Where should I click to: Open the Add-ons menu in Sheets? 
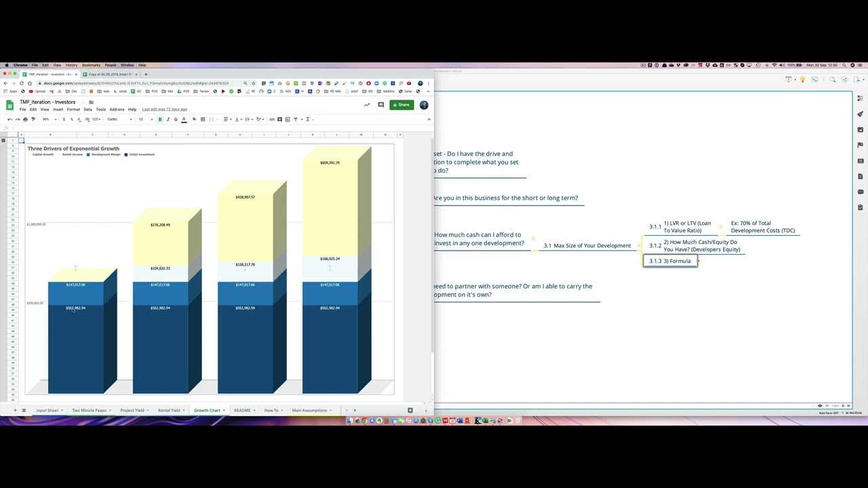click(117, 109)
